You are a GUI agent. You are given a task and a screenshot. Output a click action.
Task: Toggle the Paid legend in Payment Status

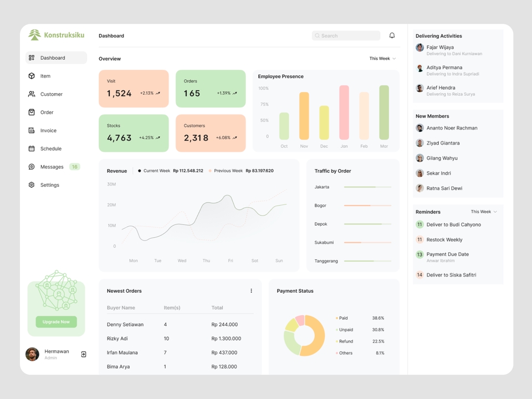click(x=342, y=318)
